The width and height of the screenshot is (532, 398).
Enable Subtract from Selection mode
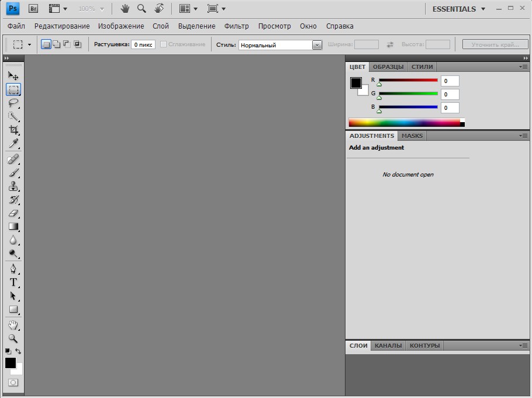67,44
